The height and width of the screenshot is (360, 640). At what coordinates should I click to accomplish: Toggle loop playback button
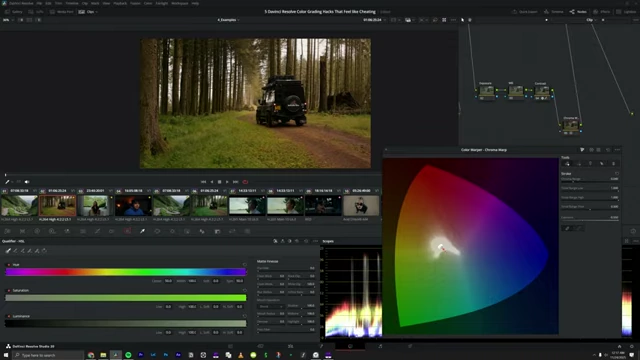pos(245,182)
